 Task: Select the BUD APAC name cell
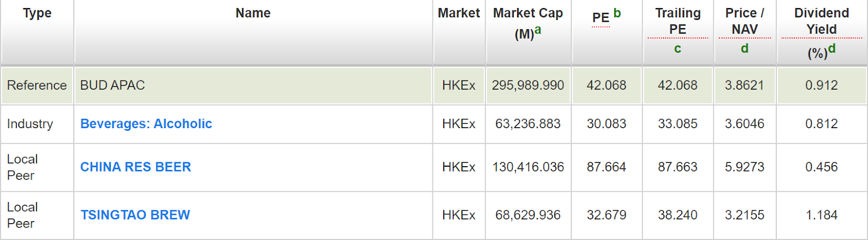[253, 85]
